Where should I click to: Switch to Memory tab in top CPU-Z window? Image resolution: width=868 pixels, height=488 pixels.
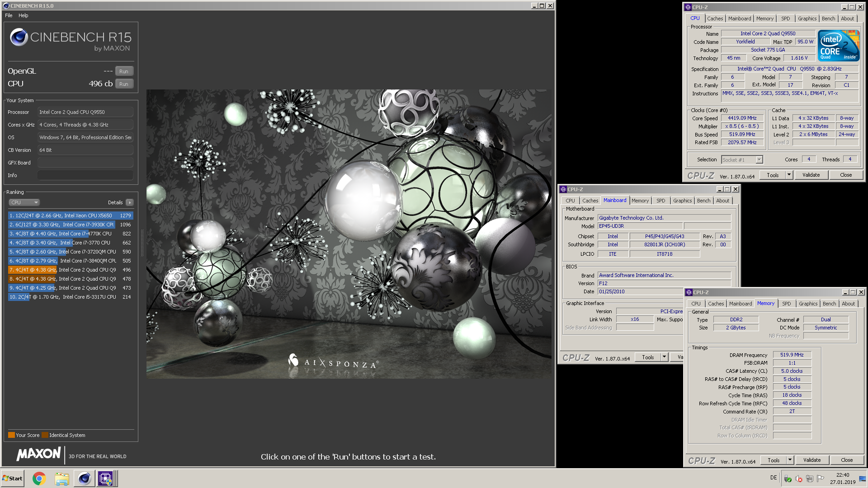765,19
